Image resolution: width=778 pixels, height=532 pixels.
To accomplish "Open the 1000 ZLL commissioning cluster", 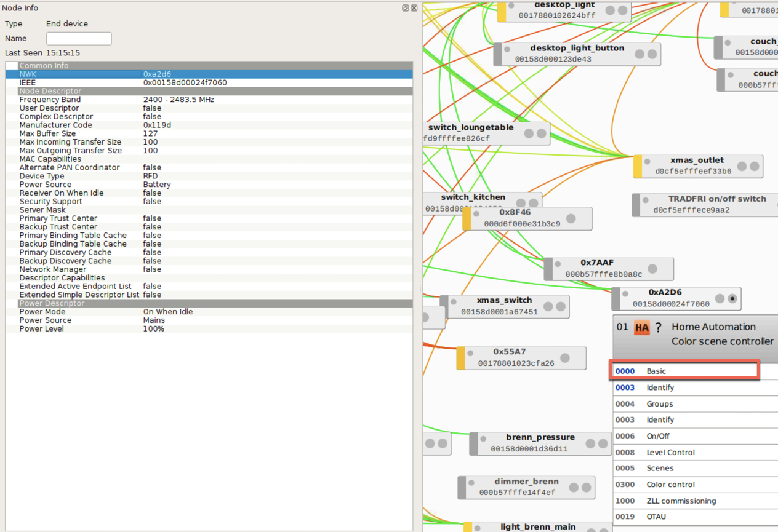I will click(696, 501).
